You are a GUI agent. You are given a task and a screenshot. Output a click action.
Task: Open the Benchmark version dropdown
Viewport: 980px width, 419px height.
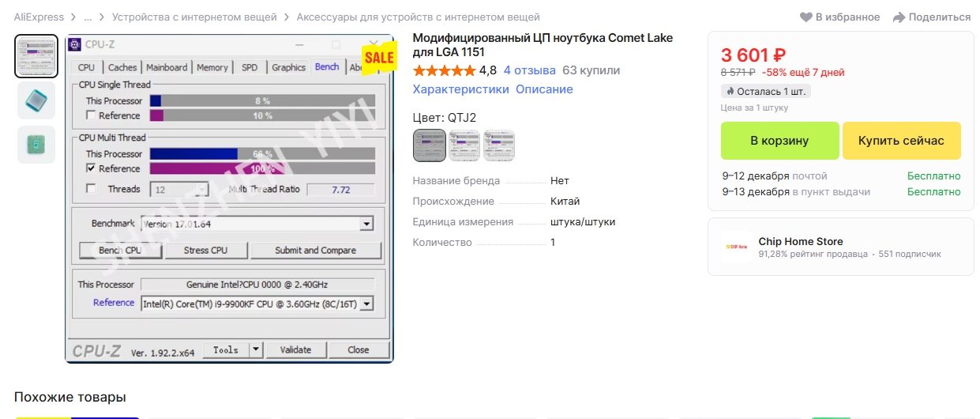click(x=366, y=225)
